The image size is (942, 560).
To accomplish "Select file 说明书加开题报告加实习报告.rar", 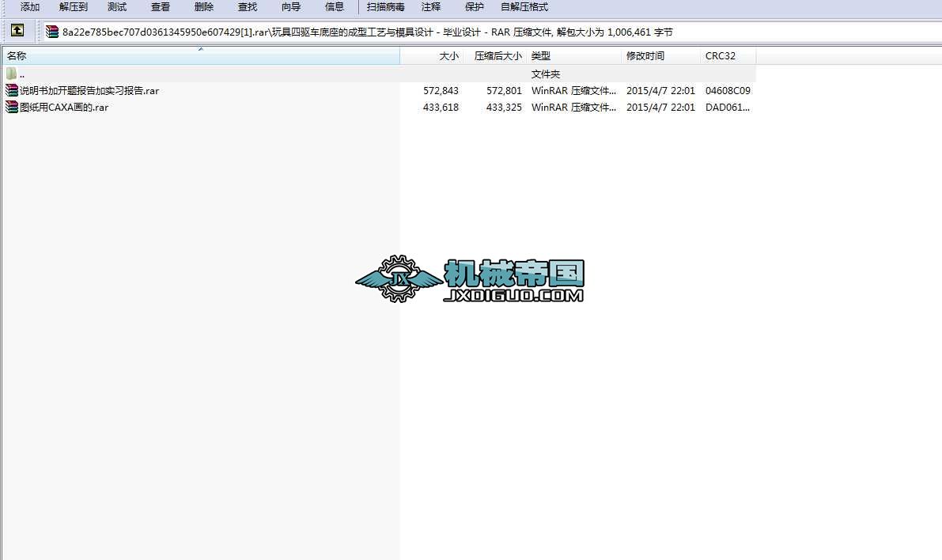I will 89,91.
